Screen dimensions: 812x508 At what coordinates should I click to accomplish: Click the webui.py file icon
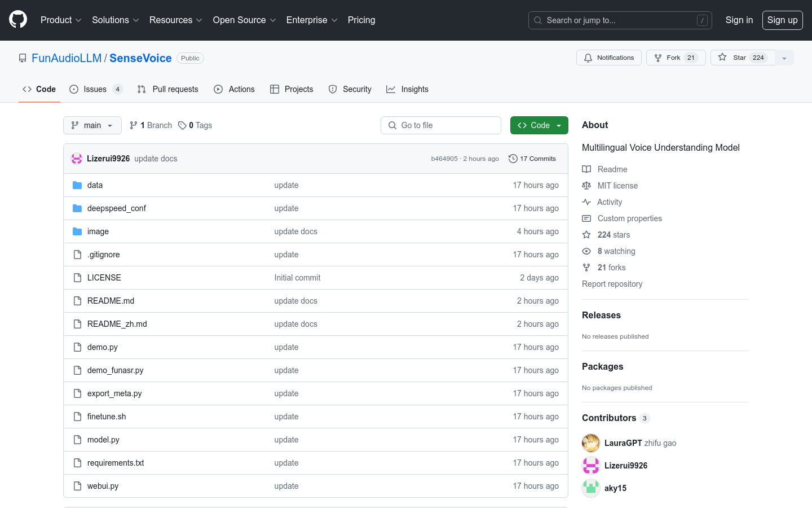pyautogui.click(x=77, y=486)
